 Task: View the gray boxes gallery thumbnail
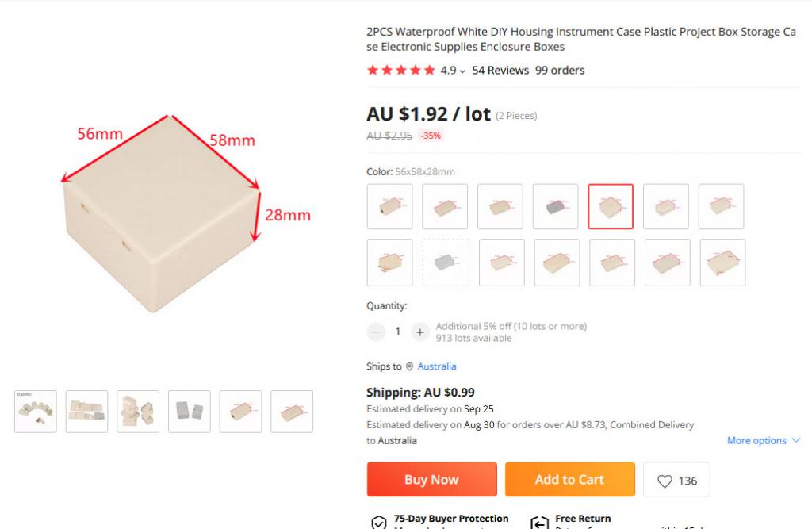pos(189,411)
